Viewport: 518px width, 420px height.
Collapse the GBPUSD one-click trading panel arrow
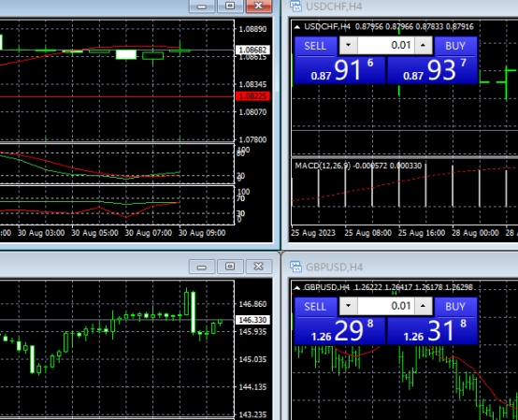click(x=297, y=288)
